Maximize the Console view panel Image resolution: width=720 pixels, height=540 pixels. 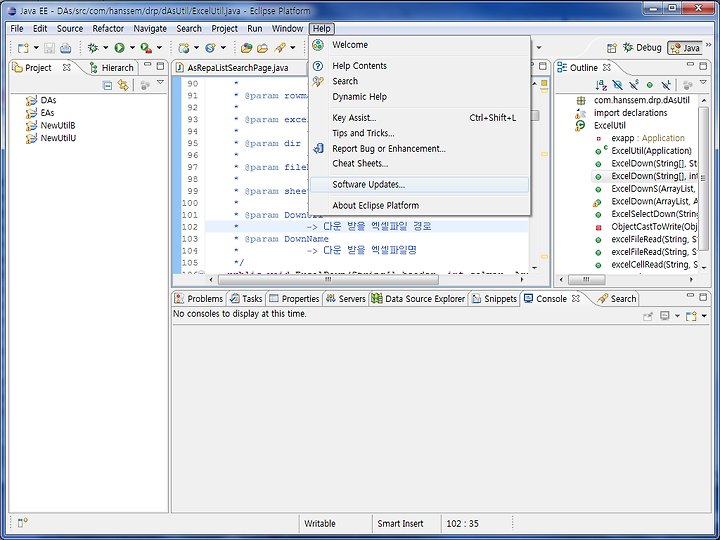(703, 297)
